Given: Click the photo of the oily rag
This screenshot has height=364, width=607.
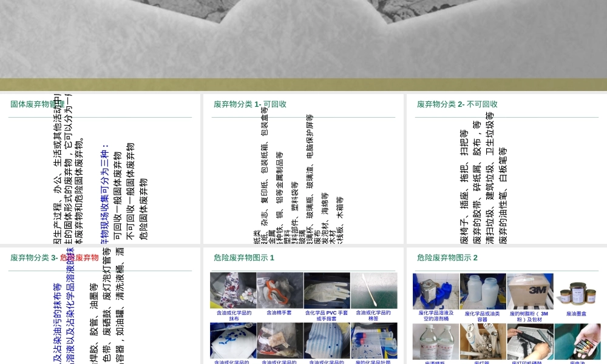Looking at the screenshot, I should [x=233, y=291].
